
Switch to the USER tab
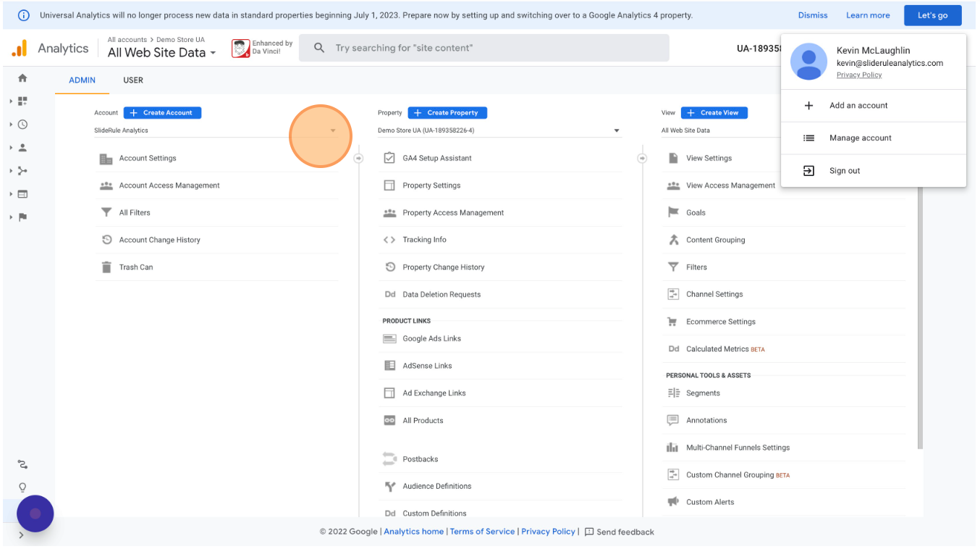[133, 80]
